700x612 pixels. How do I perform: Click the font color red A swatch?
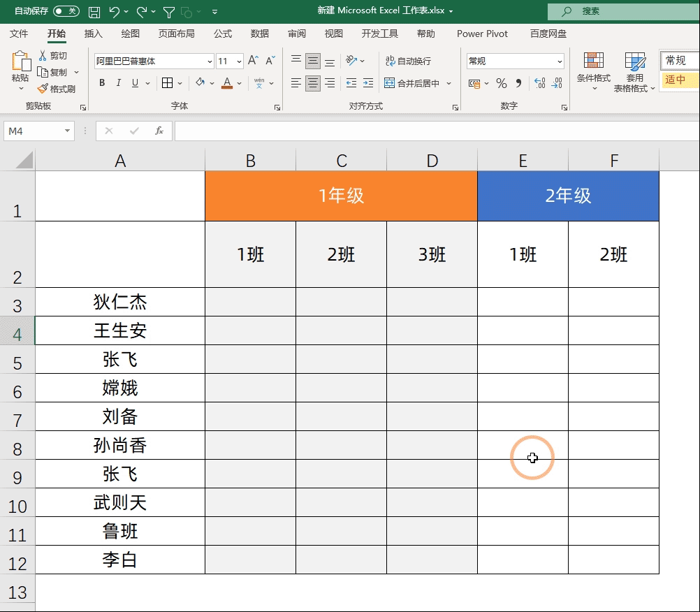click(226, 83)
